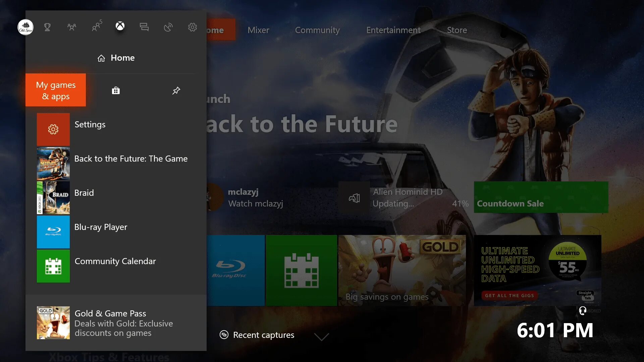Expand the chevron below Recent captures
The height and width of the screenshot is (362, 644).
[321, 337]
